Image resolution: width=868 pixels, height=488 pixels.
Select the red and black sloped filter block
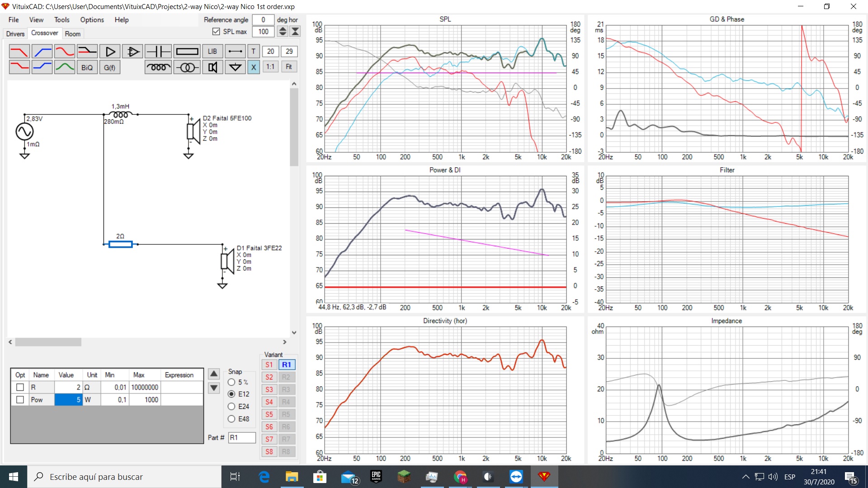(87, 52)
